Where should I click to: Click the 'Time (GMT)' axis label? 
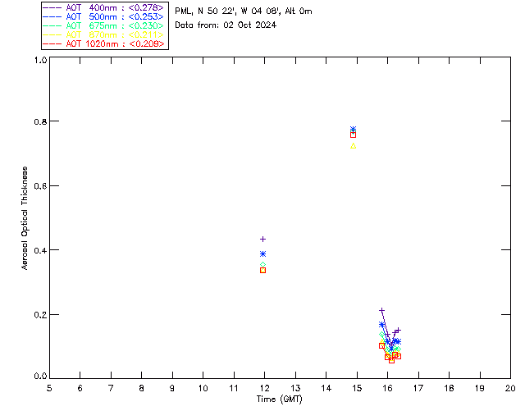coord(279,399)
